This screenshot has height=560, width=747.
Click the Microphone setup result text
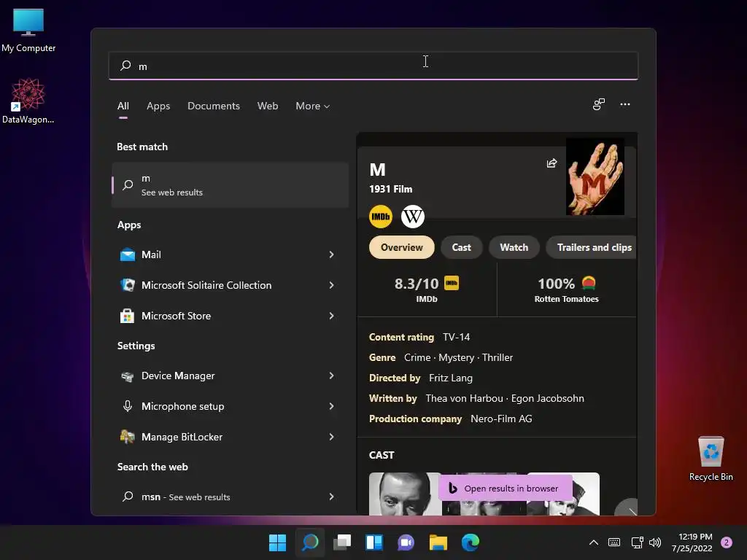[x=182, y=406]
